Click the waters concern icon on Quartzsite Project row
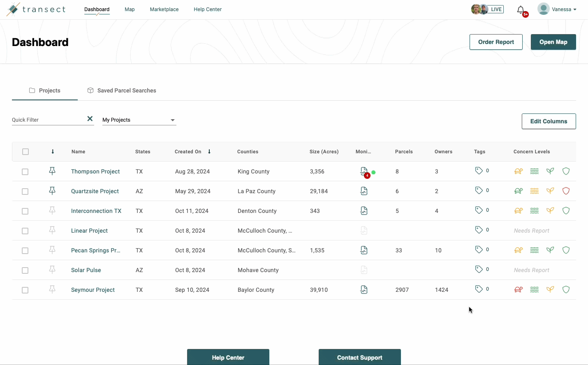 click(x=534, y=191)
